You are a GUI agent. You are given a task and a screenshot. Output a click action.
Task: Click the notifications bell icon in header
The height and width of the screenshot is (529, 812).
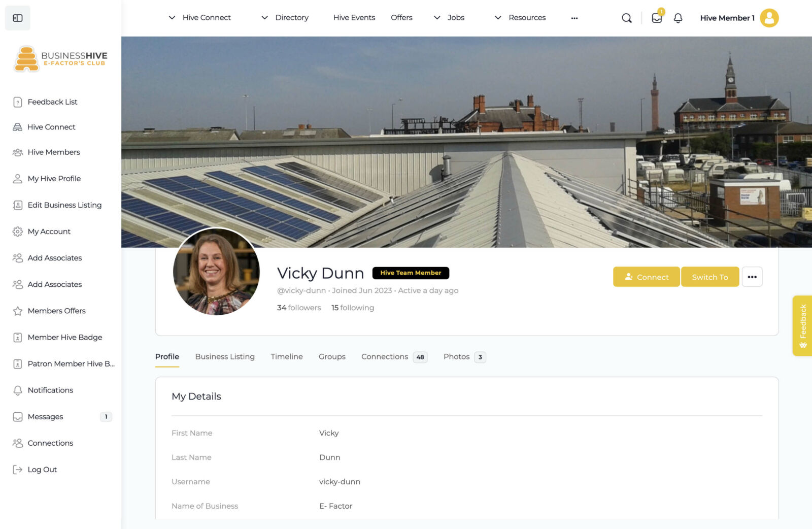pyautogui.click(x=678, y=18)
